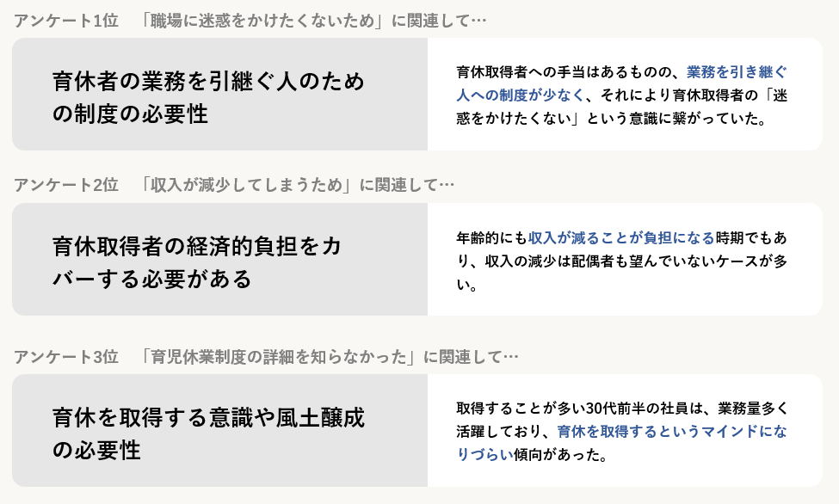Click the 収入の減少は配偶者も望んでいない sentence
Screen dimensions: 839x504
(585, 260)
